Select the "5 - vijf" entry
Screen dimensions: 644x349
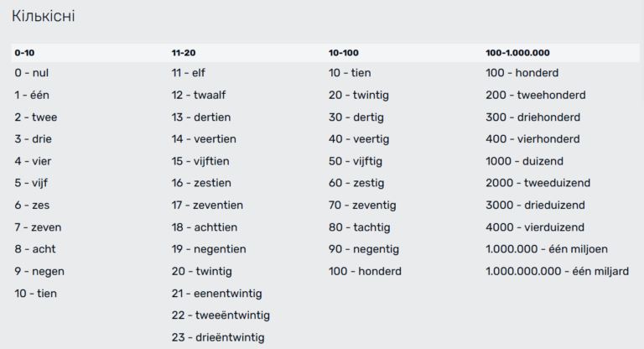pyautogui.click(x=33, y=183)
